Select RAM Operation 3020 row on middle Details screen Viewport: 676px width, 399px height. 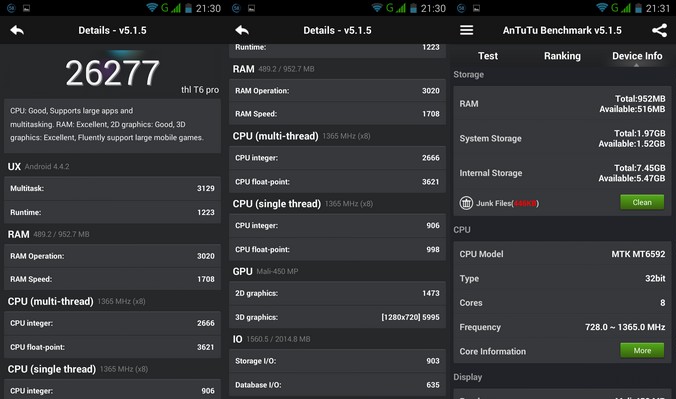[x=338, y=91]
